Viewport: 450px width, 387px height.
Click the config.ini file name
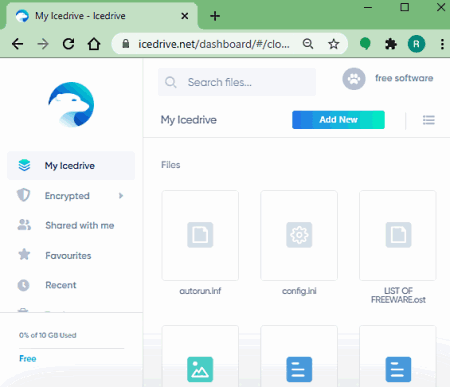coord(299,291)
